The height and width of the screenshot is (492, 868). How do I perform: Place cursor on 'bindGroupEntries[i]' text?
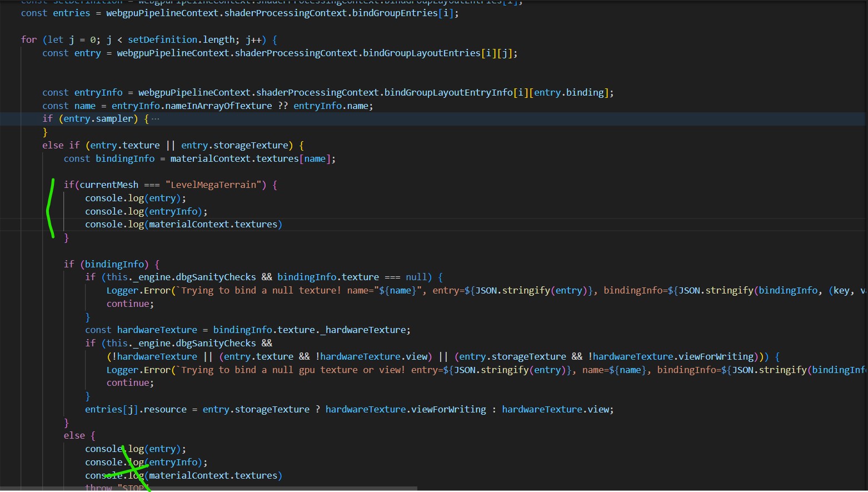403,13
